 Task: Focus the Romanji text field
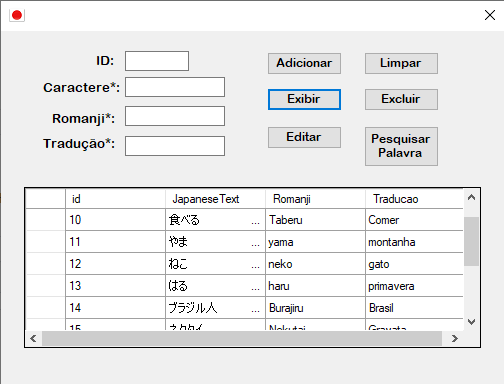pos(175,116)
